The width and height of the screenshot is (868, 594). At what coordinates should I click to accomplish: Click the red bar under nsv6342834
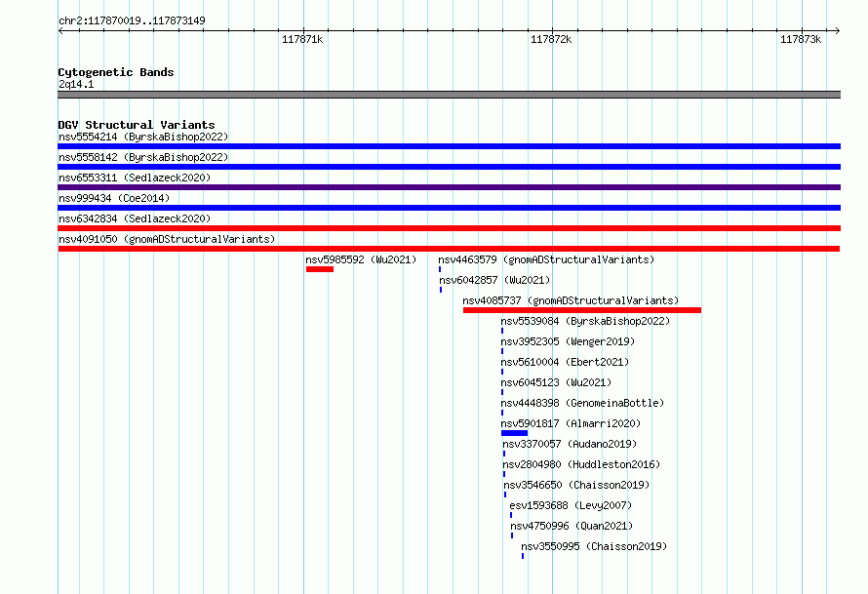(449, 228)
